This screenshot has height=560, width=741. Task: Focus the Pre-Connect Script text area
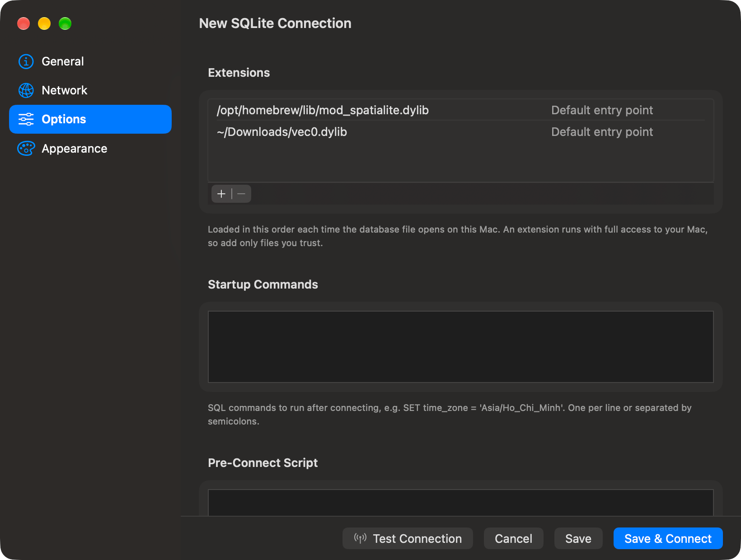tap(461, 503)
